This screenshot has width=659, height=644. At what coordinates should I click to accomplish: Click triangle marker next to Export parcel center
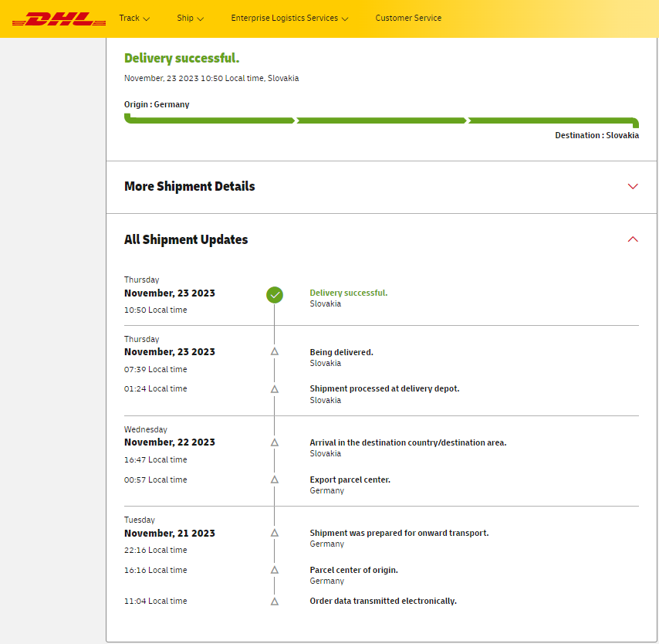pos(275,480)
